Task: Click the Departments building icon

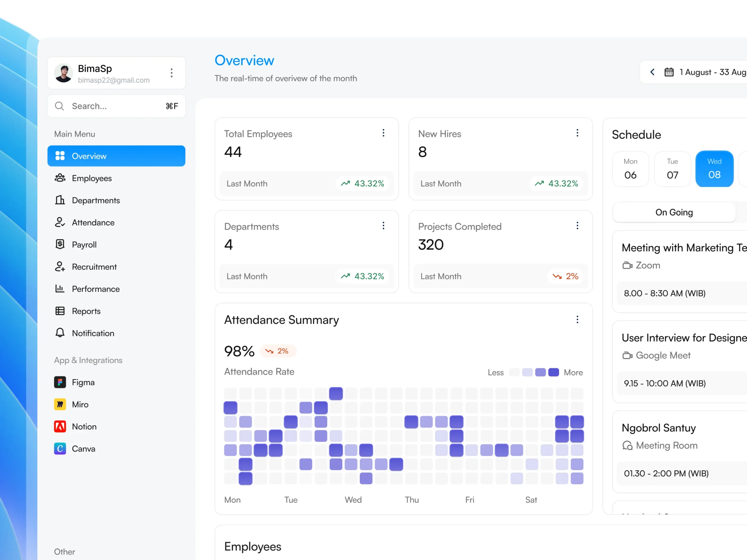Action: (60, 200)
